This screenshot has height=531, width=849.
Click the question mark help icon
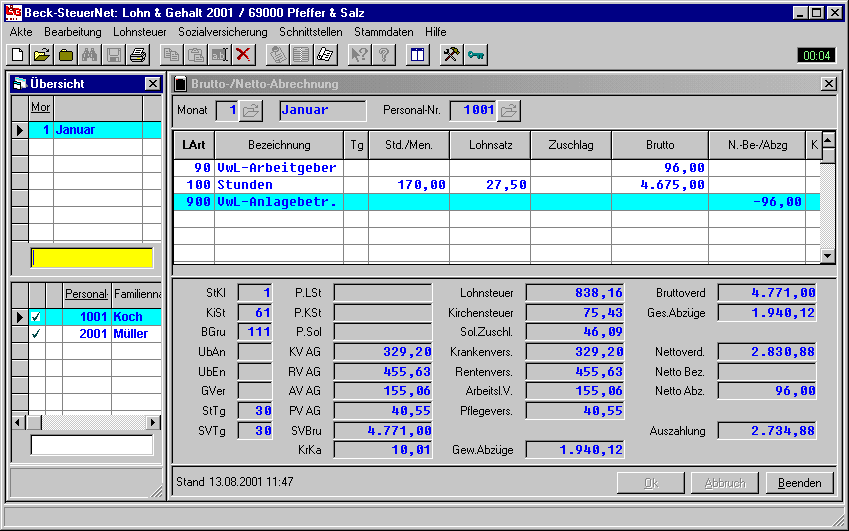click(x=383, y=55)
